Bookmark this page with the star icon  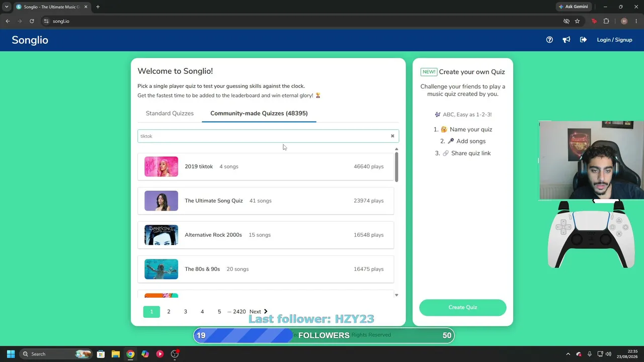point(577,21)
